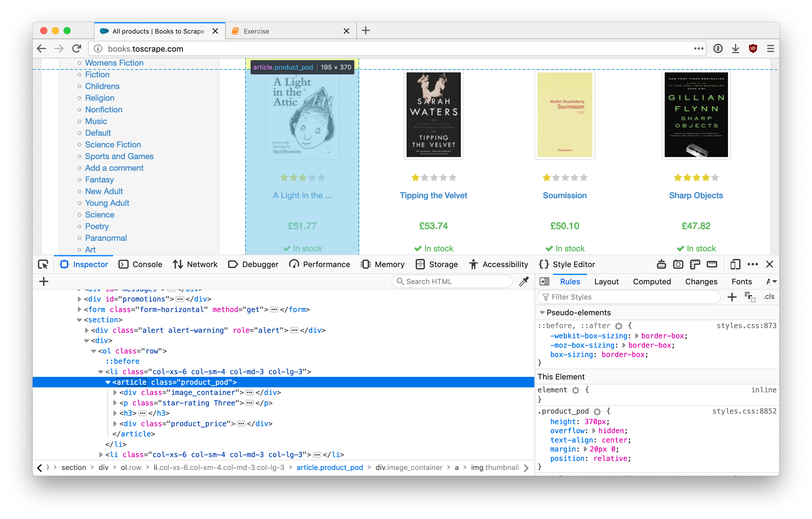The width and height of the screenshot is (812, 519).
Task: Collapse the Pseudo-elements section
Action: (x=542, y=312)
